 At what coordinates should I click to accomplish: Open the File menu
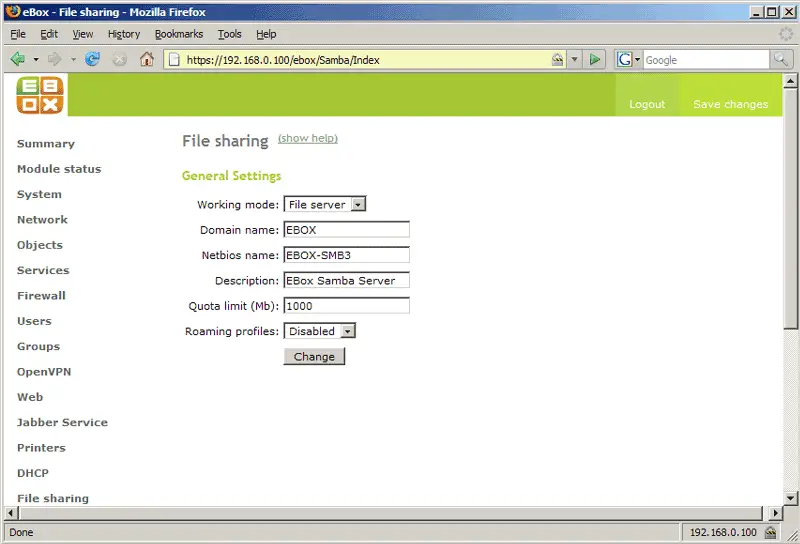(18, 34)
